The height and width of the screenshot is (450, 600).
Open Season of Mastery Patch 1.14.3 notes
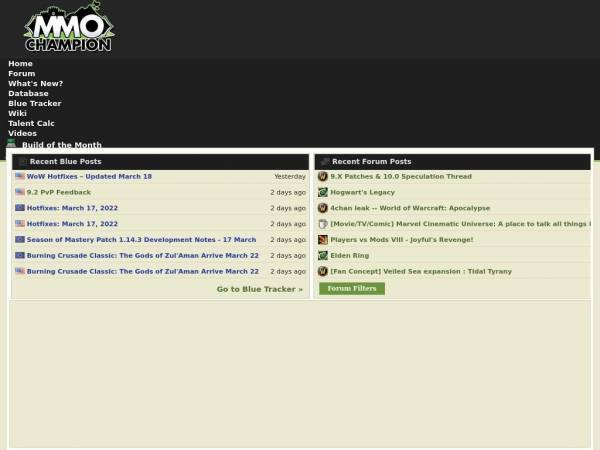[141, 240]
